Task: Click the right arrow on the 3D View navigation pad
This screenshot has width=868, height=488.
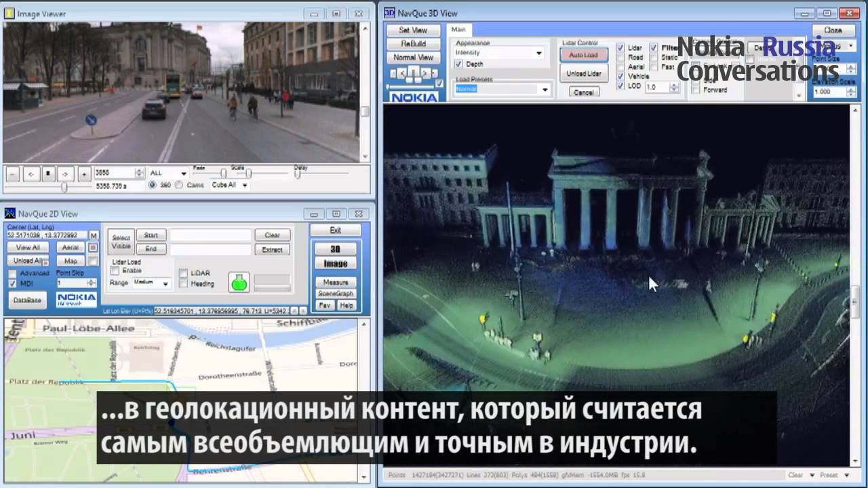Action: (427, 73)
